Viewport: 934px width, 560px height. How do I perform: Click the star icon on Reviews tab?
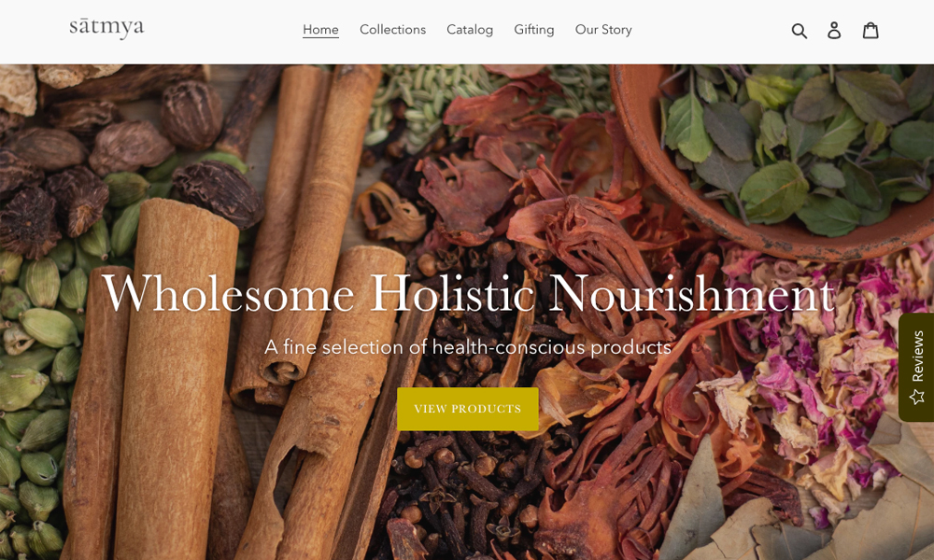[x=917, y=397]
